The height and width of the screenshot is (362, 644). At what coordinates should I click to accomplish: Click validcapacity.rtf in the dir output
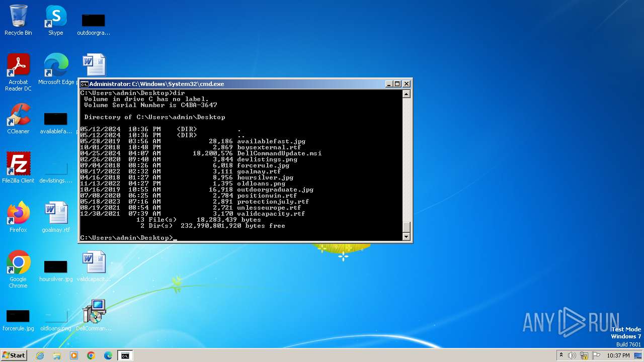[x=271, y=214]
